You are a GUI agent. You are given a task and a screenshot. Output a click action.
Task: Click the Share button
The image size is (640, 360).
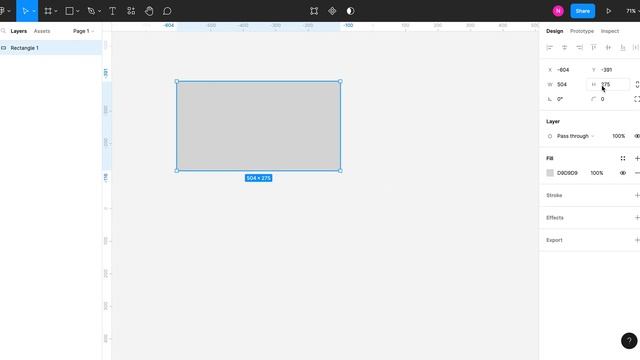tap(582, 11)
